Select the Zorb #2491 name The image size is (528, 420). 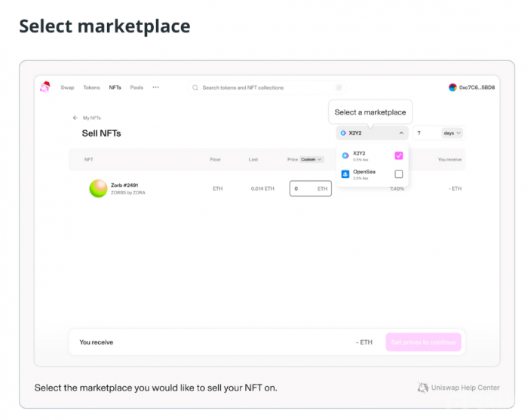124,185
